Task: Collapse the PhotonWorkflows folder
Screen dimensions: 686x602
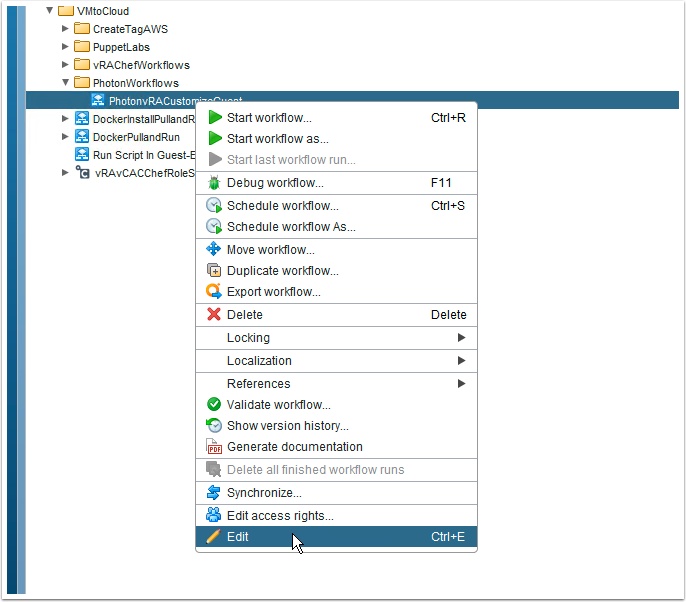Action: tap(65, 83)
